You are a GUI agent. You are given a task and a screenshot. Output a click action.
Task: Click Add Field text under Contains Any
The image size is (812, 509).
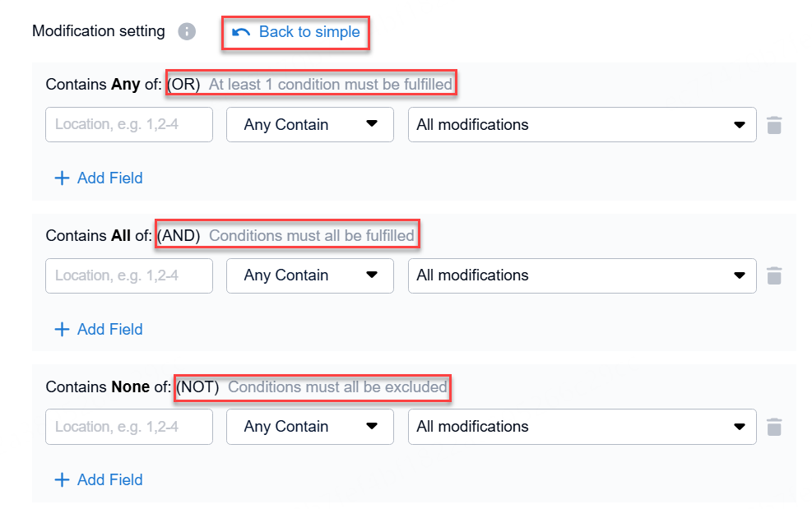point(109,178)
